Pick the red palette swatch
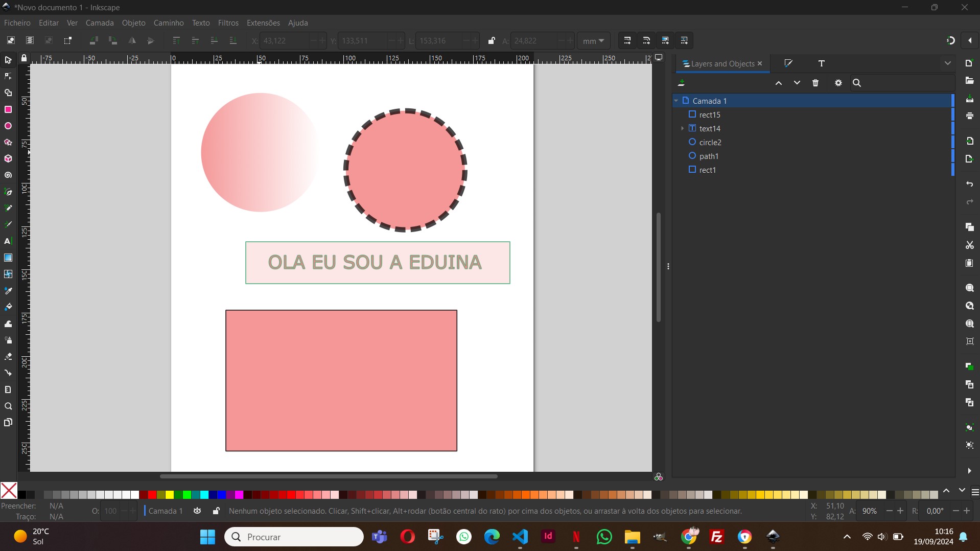Screen dimensions: 980x551 tap(152, 495)
